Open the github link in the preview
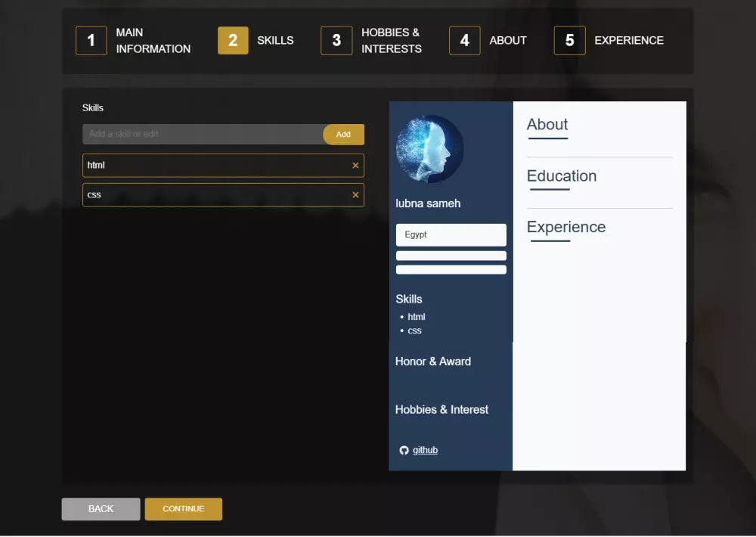756x537 pixels. [425, 450]
